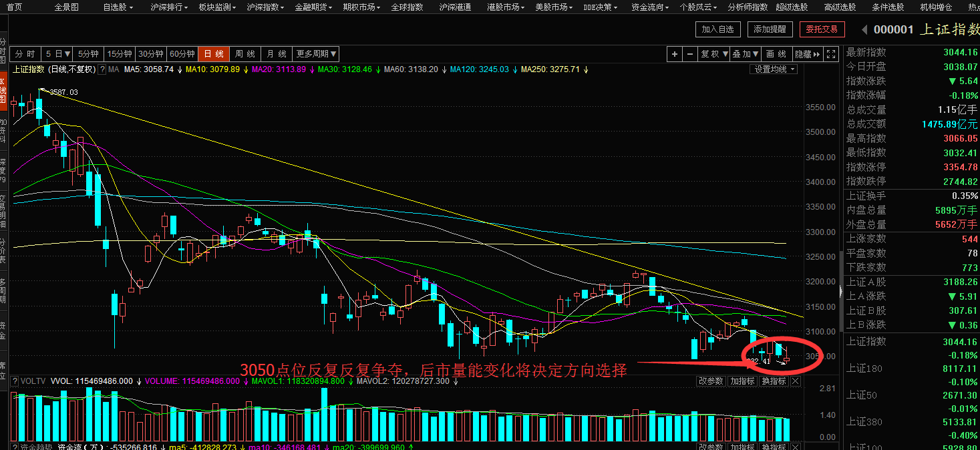Click MA250: 3275.71 indicator value

tap(551, 69)
